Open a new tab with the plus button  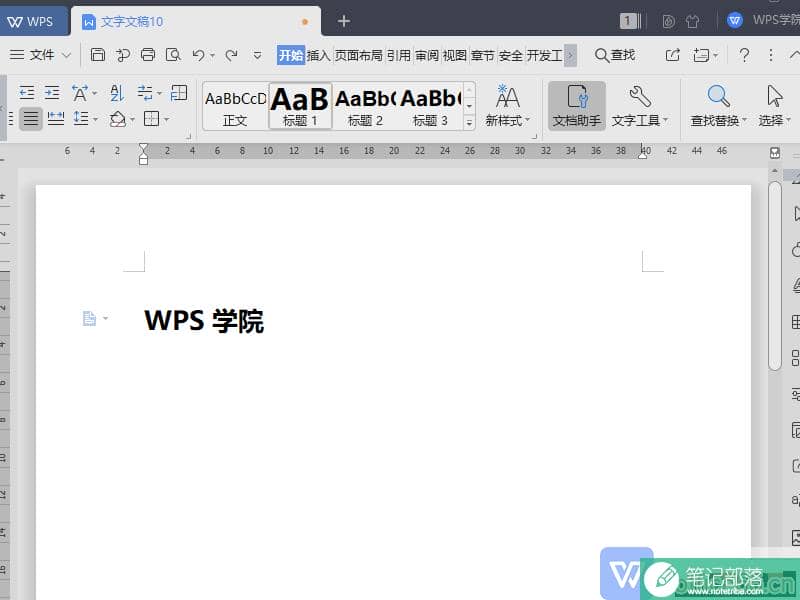click(344, 21)
